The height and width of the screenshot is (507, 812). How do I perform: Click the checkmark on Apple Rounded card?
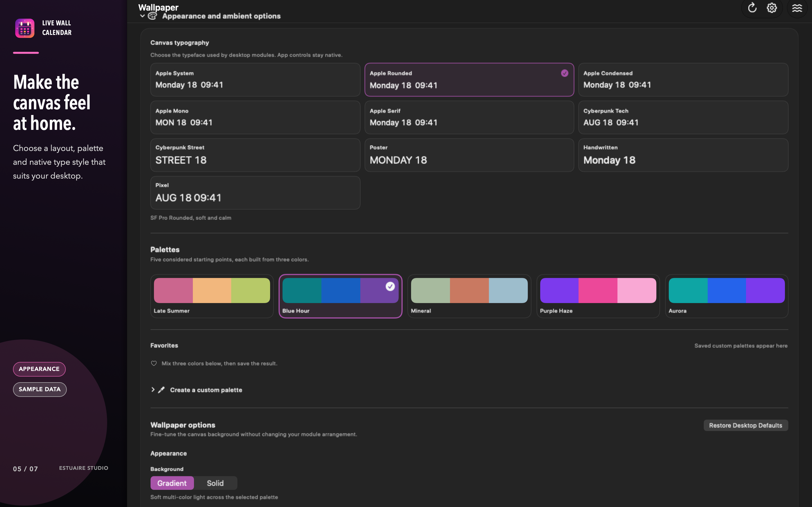click(564, 73)
